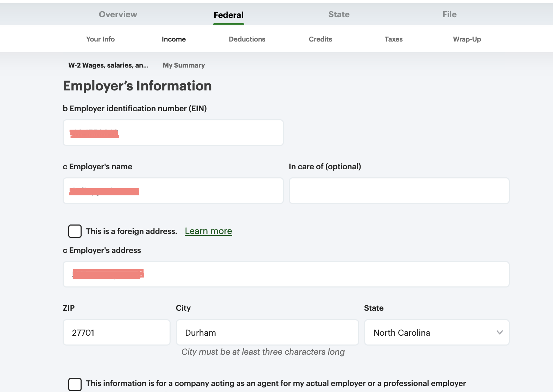The image size is (553, 392).
Task: Enable the agent for employer checkbox
Action: [x=75, y=384]
